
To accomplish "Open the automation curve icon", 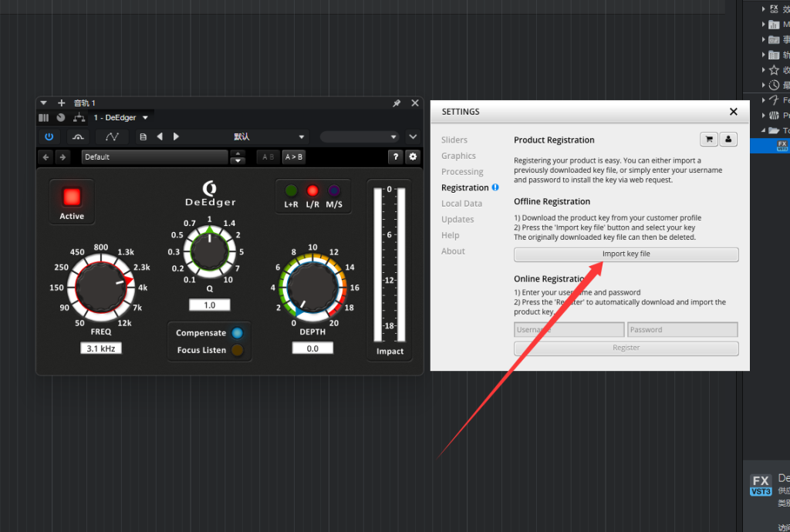I will [112, 137].
